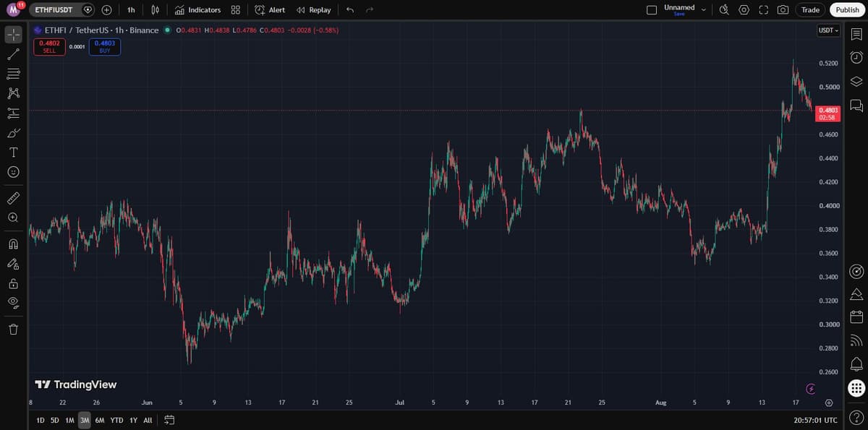Select the 5D time range
868x430 pixels.
click(55, 420)
